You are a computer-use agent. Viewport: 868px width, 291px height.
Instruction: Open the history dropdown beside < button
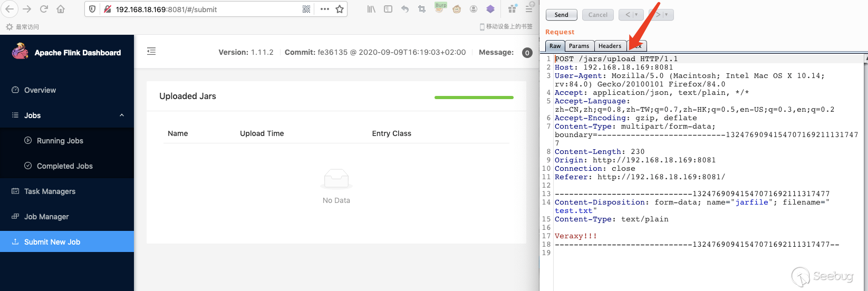[x=637, y=15]
